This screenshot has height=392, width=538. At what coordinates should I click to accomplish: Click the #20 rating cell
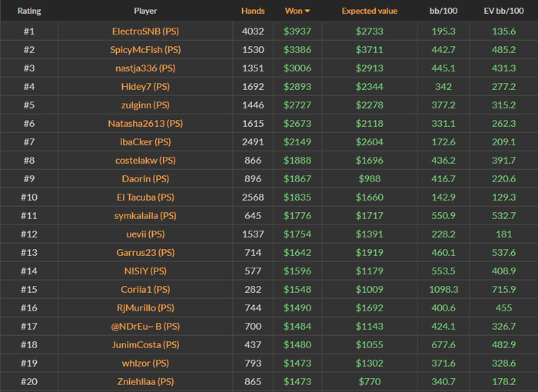pos(29,381)
